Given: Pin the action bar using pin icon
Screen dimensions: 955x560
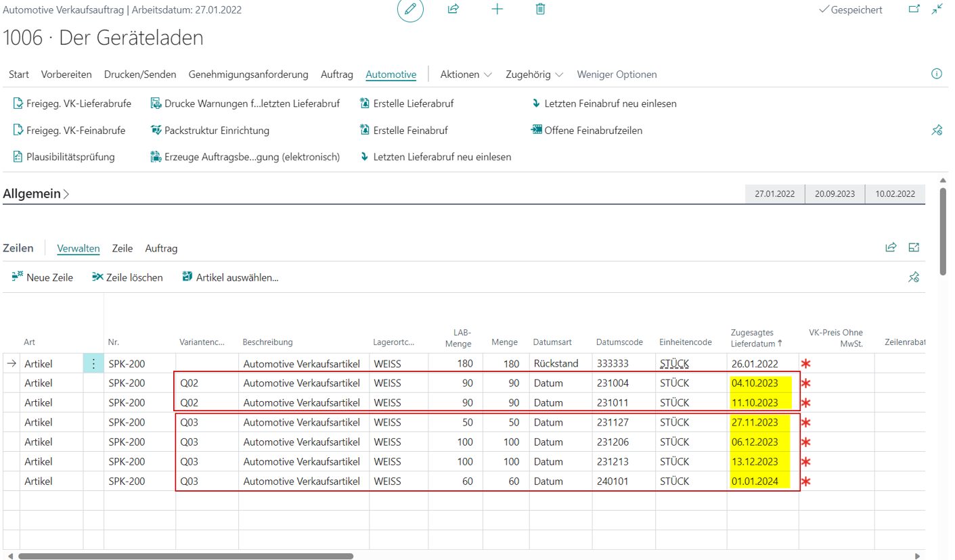Looking at the screenshot, I should pyautogui.click(x=937, y=131).
